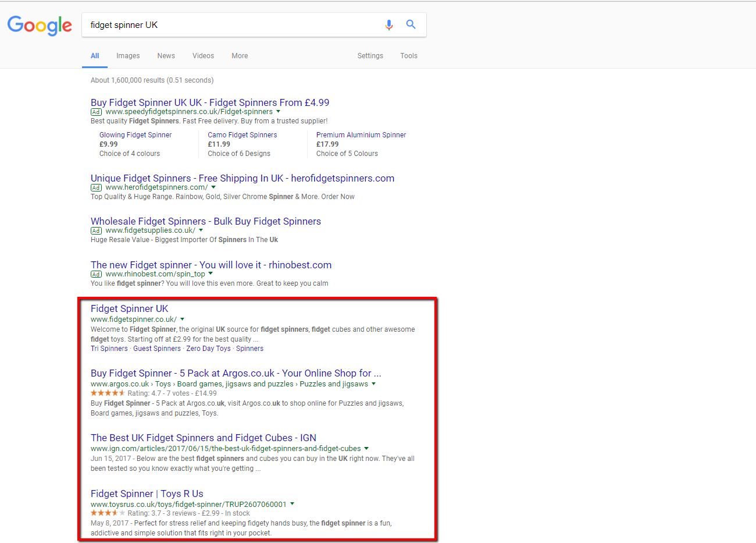
Task: Switch to the News tab
Action: [x=166, y=55]
